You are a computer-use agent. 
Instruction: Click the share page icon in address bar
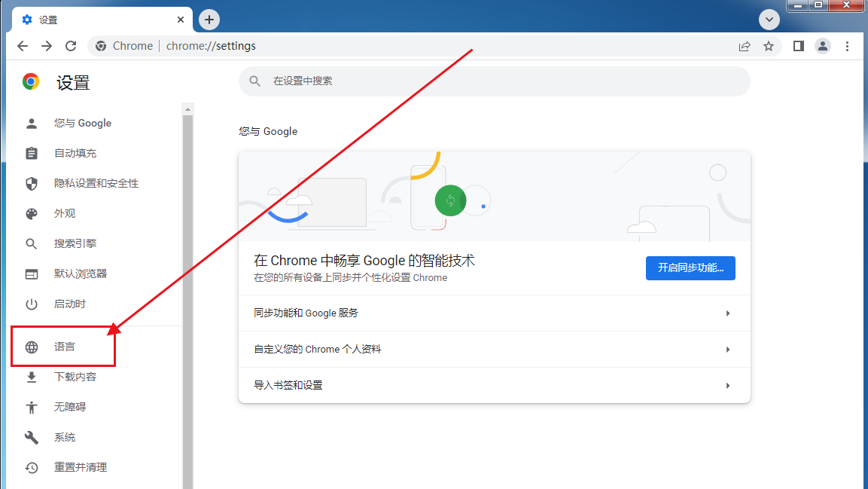[x=745, y=46]
